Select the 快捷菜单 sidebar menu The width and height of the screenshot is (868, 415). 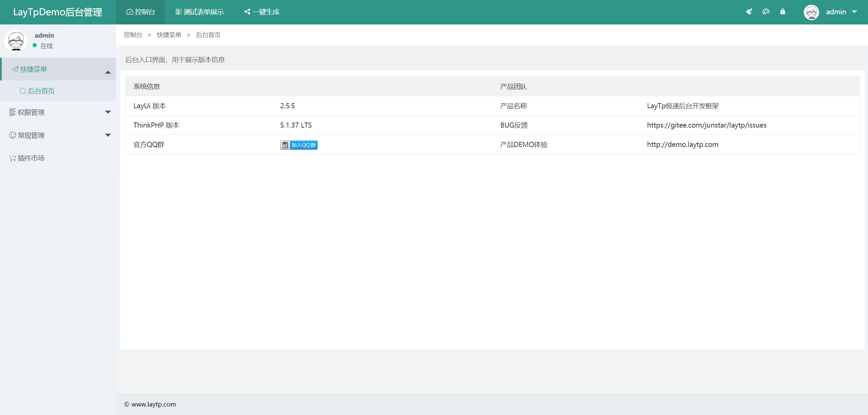58,69
